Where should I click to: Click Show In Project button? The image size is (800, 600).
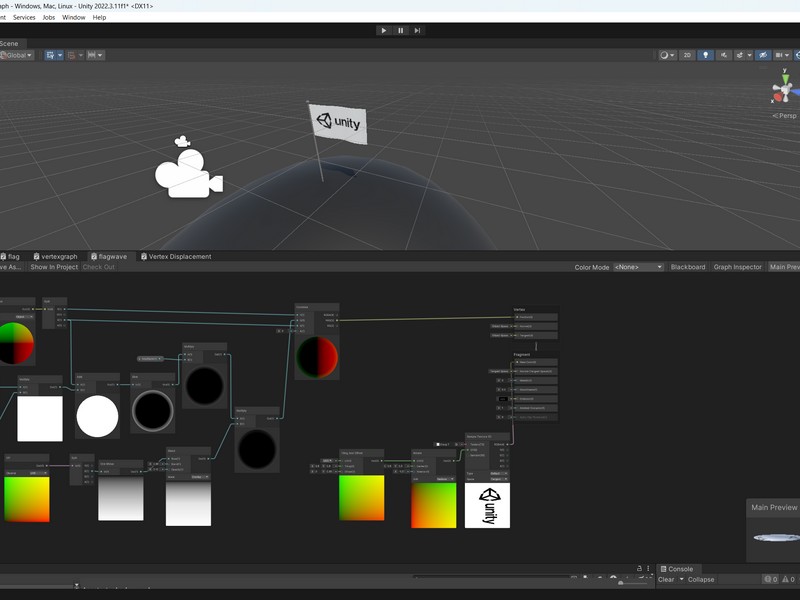54,267
